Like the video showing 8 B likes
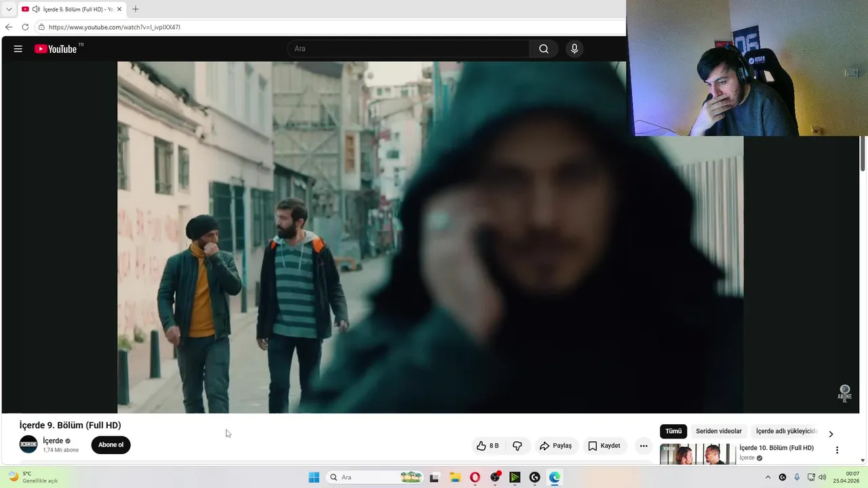Image resolution: width=868 pixels, height=488 pixels. pyautogui.click(x=488, y=445)
